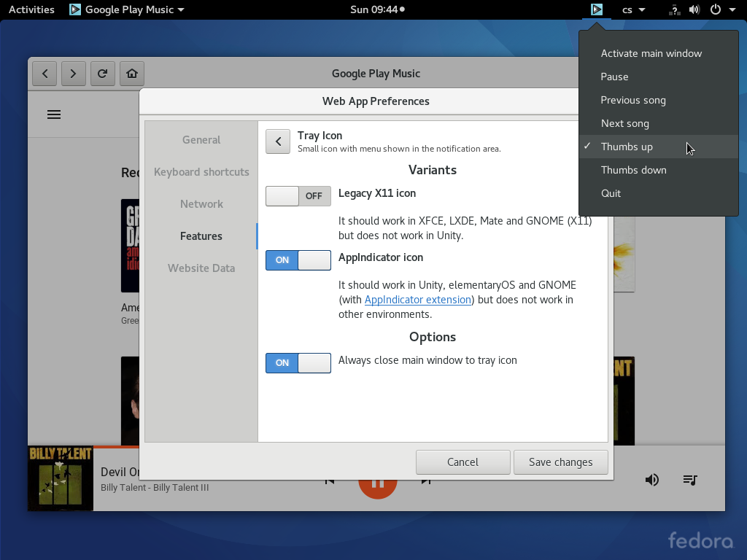Click the back arrow beside Tray Icon
Viewport: 747px width, 560px height.
pyautogui.click(x=278, y=141)
